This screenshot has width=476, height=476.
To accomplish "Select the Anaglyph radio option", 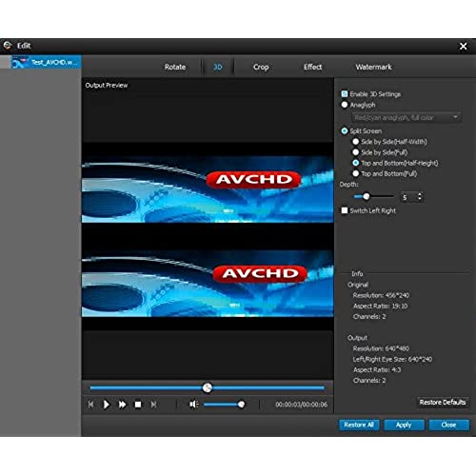I will coord(345,105).
